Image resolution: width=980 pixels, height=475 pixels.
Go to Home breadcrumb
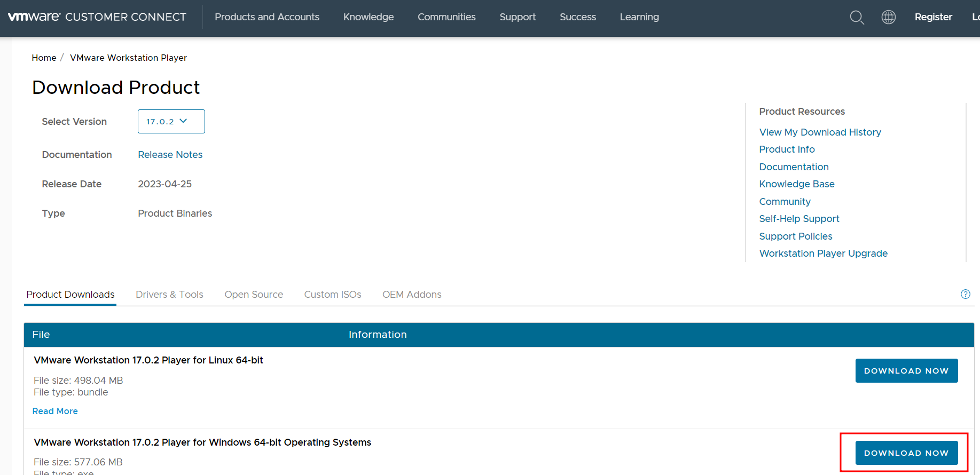click(x=44, y=58)
